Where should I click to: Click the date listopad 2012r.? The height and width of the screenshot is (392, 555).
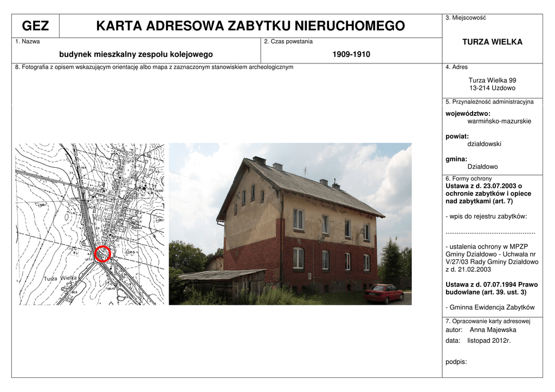(489, 341)
